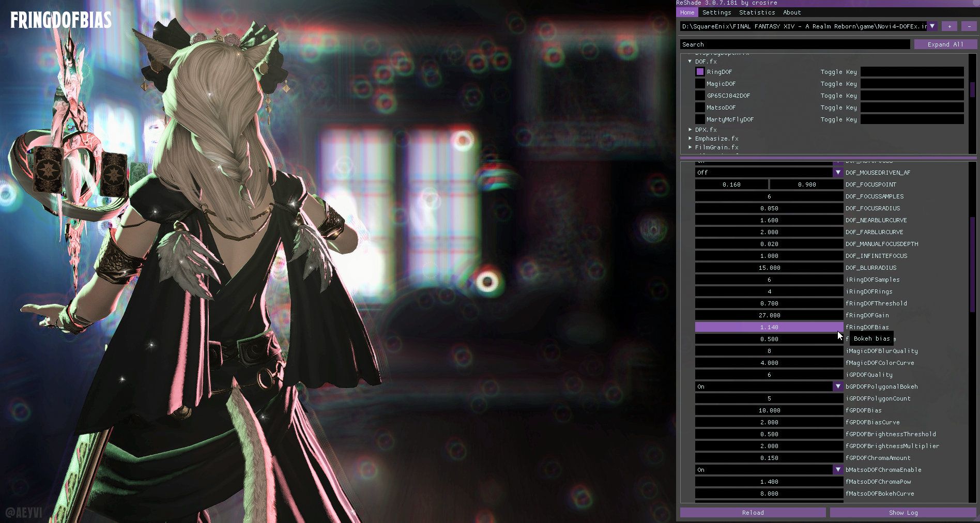Adjust the fGPDOFBrightnessMultiplier value

(769, 446)
